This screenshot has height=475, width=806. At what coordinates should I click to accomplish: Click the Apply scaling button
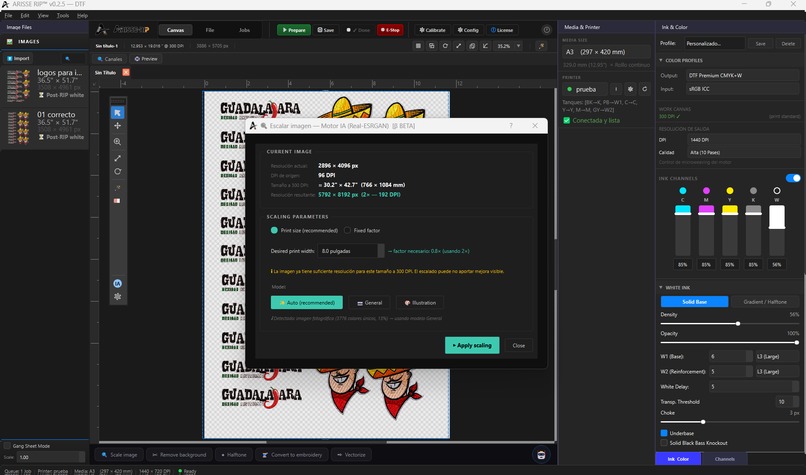tap(472, 345)
